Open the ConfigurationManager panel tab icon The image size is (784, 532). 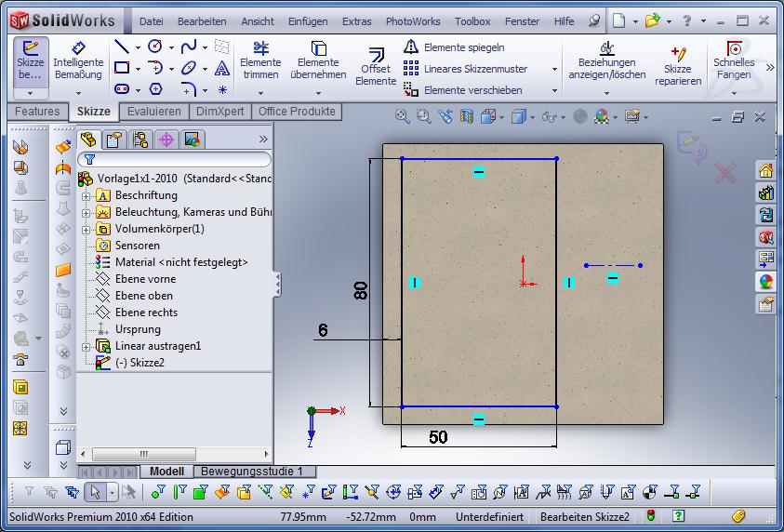coord(140,140)
